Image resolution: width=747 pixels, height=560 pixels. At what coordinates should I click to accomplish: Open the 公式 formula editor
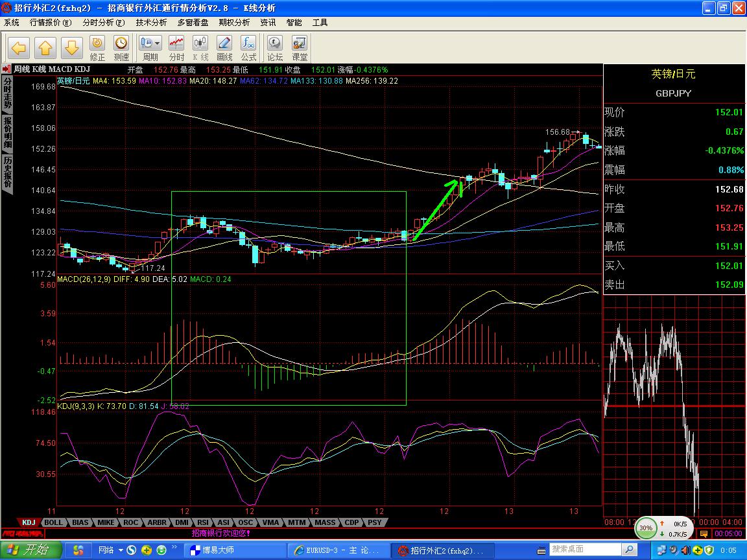coord(248,48)
